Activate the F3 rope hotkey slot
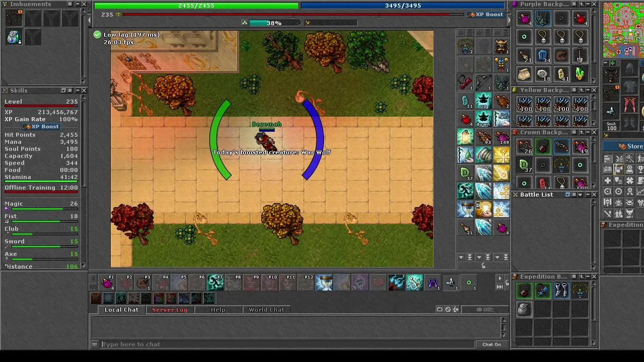 (x=143, y=283)
